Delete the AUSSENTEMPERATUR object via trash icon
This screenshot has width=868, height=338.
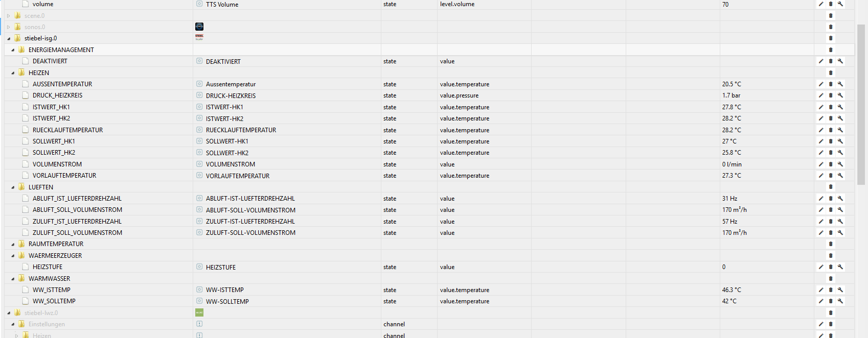click(831, 84)
